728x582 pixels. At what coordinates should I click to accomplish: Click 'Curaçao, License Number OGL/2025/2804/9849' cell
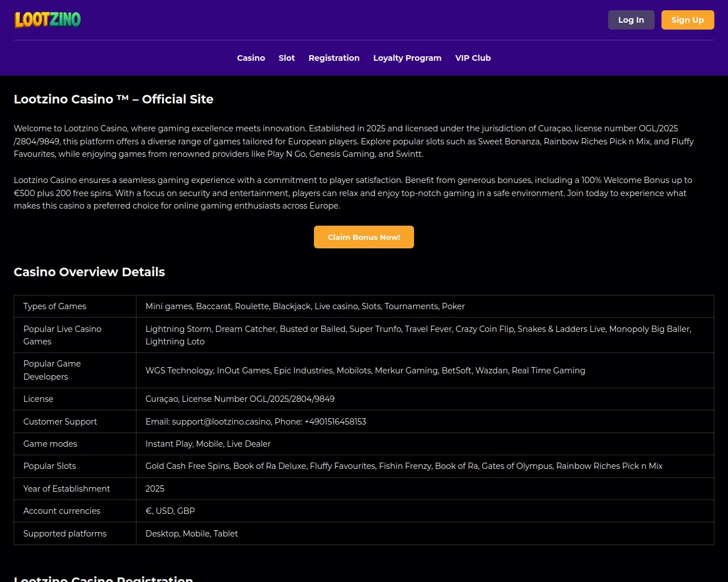click(240, 399)
